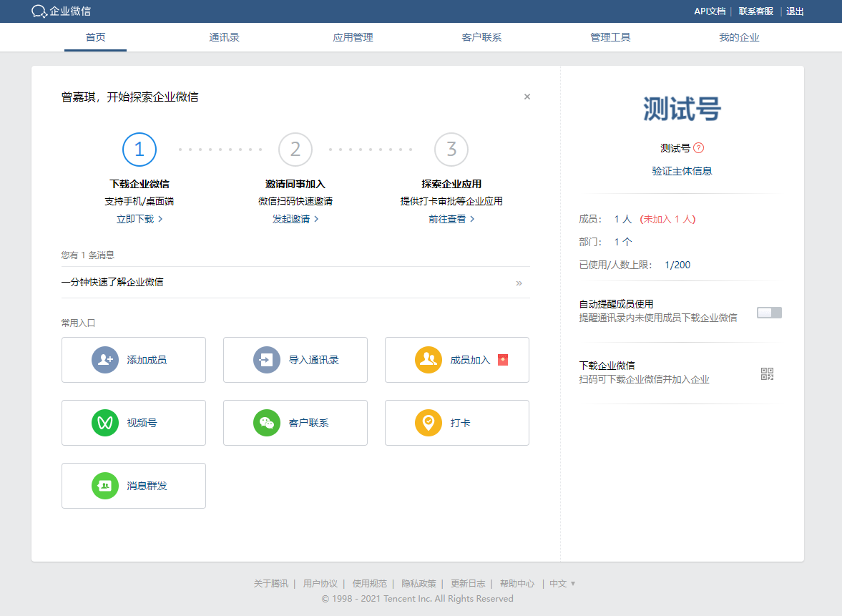Open the API文档 link
Viewport: 842px width, 616px height.
click(x=710, y=11)
